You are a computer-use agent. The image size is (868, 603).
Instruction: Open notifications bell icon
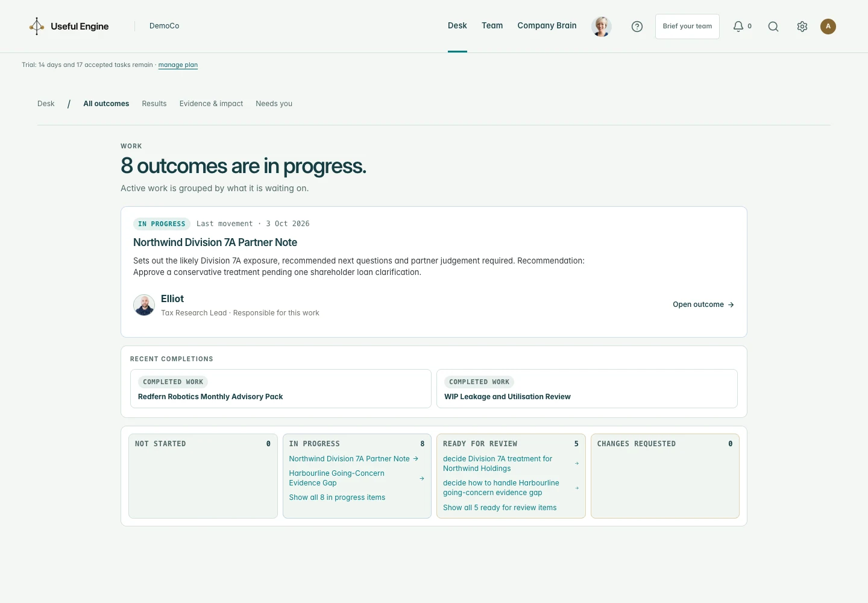[x=738, y=27]
